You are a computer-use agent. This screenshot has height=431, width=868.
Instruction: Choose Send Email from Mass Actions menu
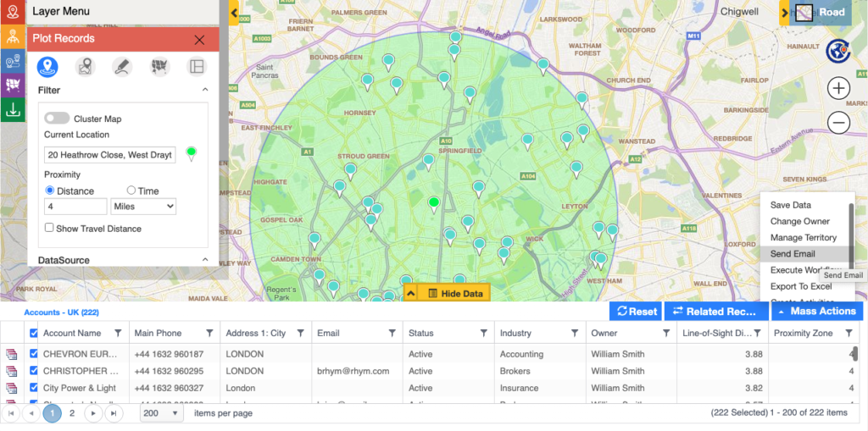pos(793,254)
